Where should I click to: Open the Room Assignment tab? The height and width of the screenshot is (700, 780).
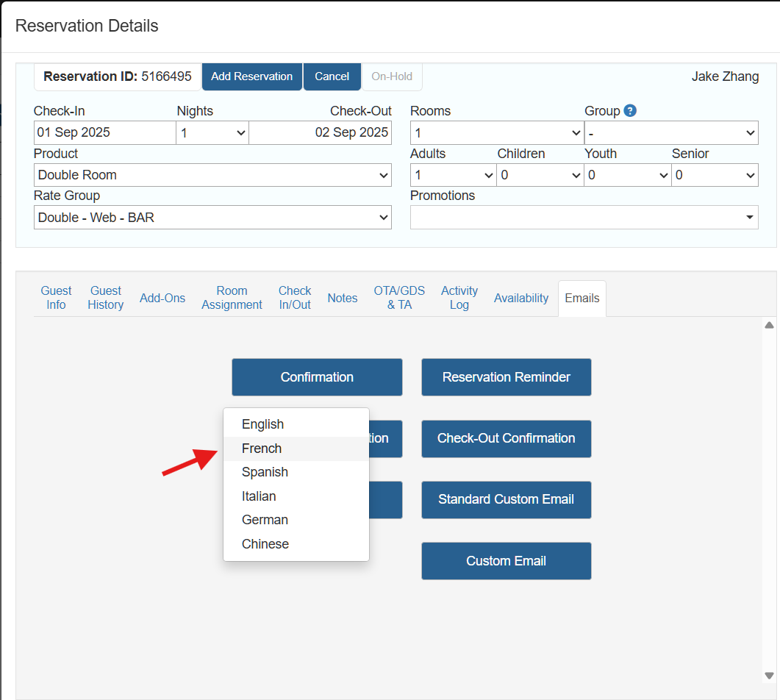[x=232, y=298]
